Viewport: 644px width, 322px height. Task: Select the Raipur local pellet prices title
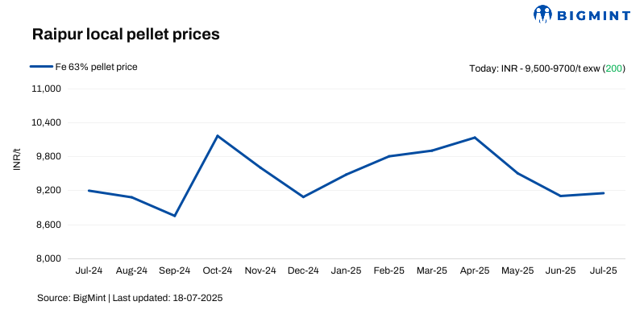(126, 35)
